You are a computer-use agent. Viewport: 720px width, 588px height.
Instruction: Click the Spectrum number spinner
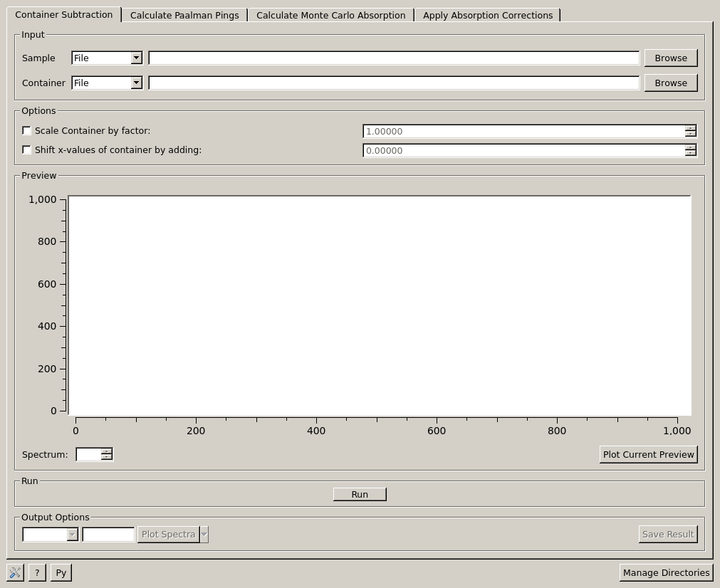pyautogui.click(x=89, y=454)
